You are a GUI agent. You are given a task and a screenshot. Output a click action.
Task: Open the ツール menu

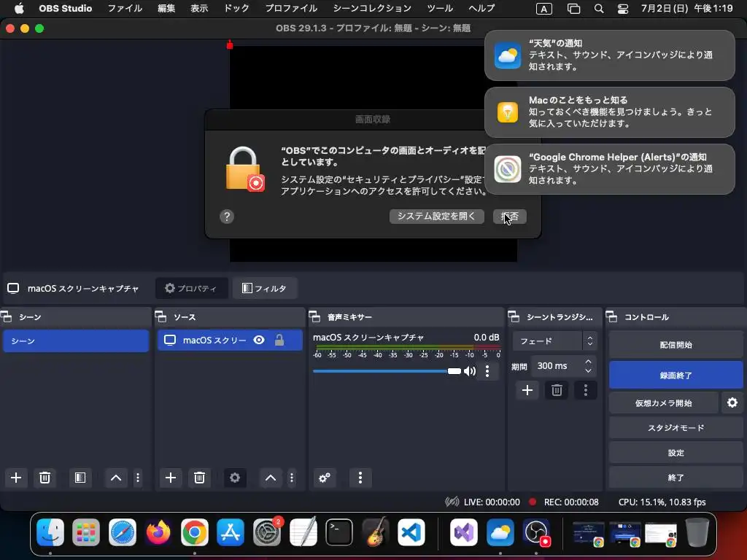point(440,8)
